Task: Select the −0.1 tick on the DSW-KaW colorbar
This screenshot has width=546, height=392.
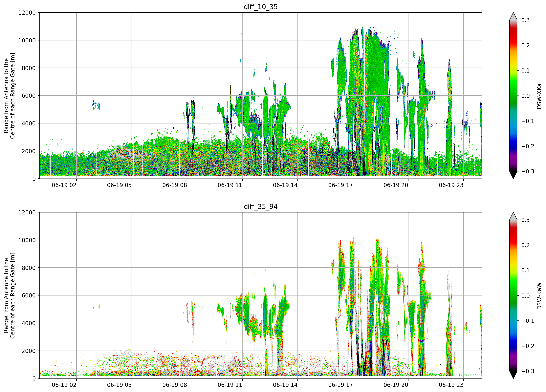Action: 528,321
